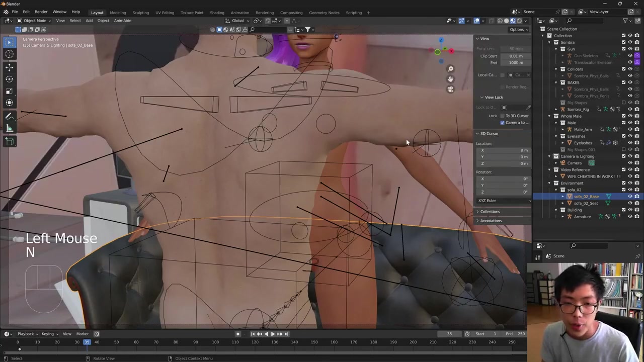Choose the Scale tool
The width and height of the screenshot is (644, 362).
(9, 91)
